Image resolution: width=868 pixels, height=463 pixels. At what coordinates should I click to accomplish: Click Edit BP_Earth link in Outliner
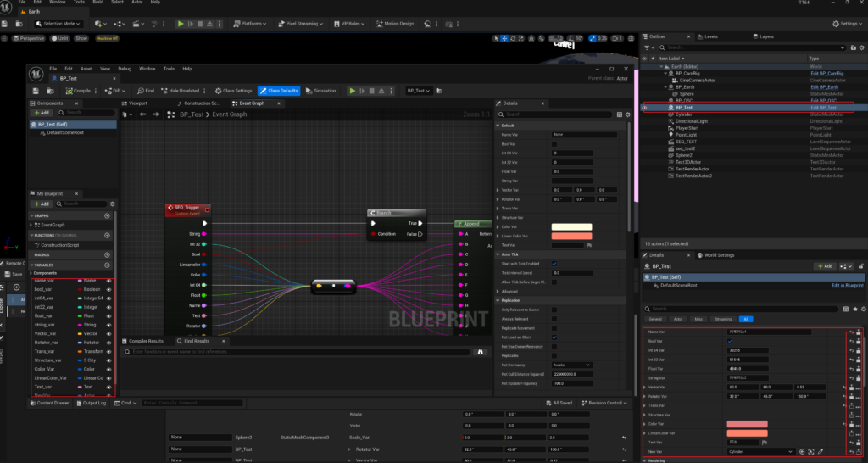[x=824, y=87]
